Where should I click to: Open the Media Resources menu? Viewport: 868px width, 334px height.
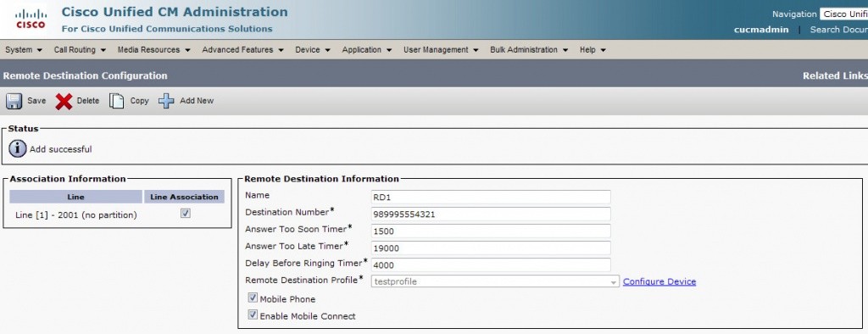pos(154,50)
